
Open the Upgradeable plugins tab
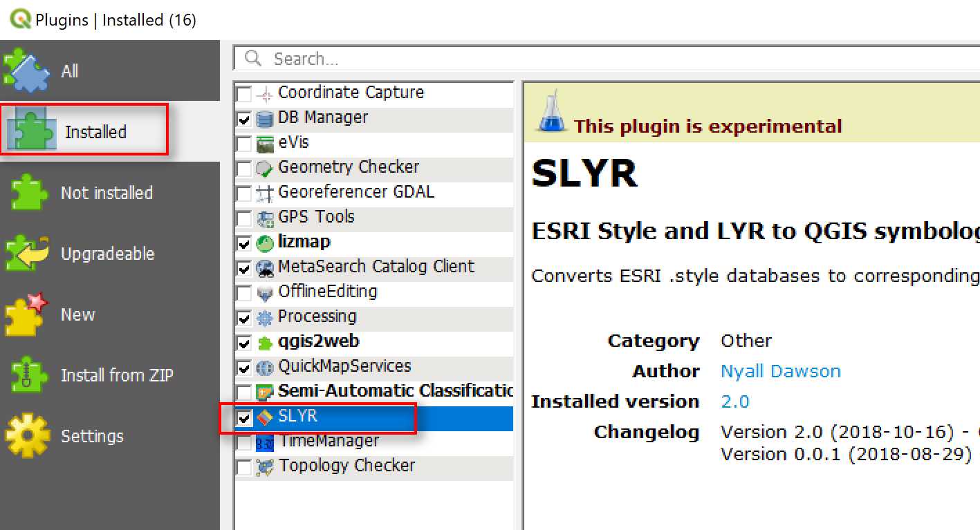pyautogui.click(x=110, y=254)
